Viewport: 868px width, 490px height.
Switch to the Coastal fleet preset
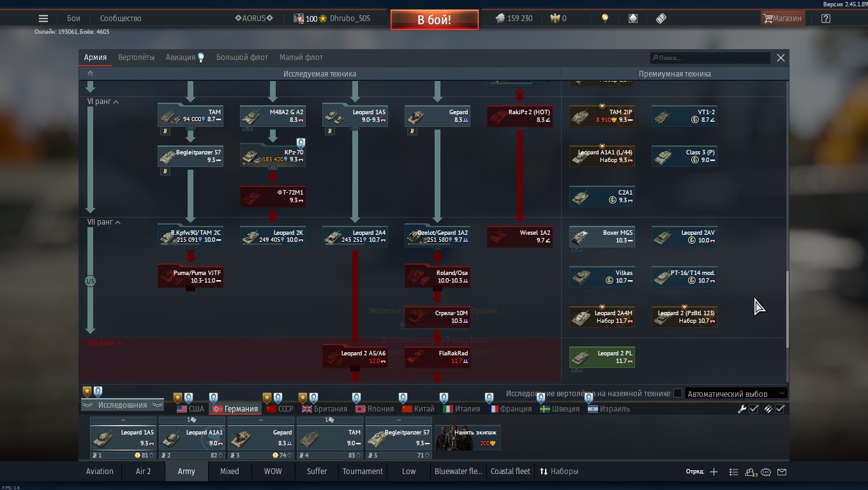coord(510,471)
